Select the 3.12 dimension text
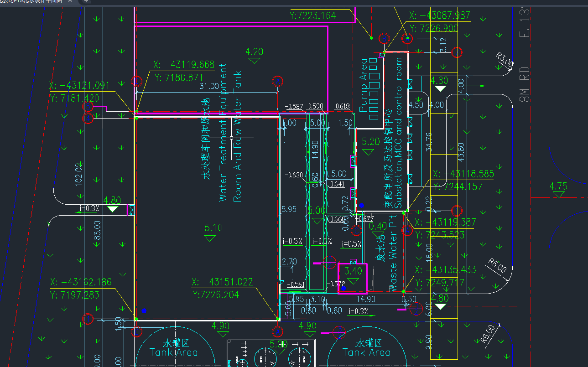 pos(442,45)
